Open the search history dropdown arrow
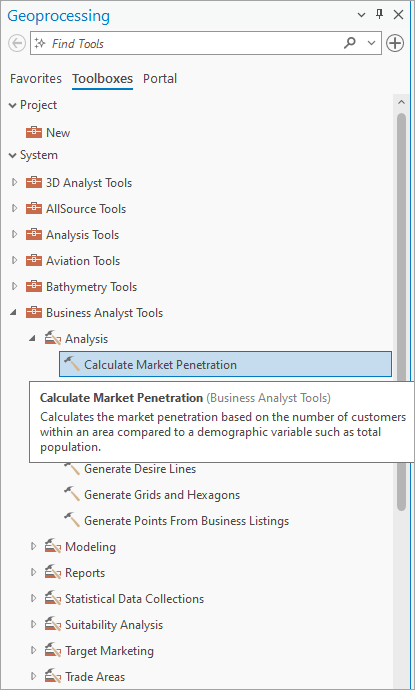 (371, 43)
